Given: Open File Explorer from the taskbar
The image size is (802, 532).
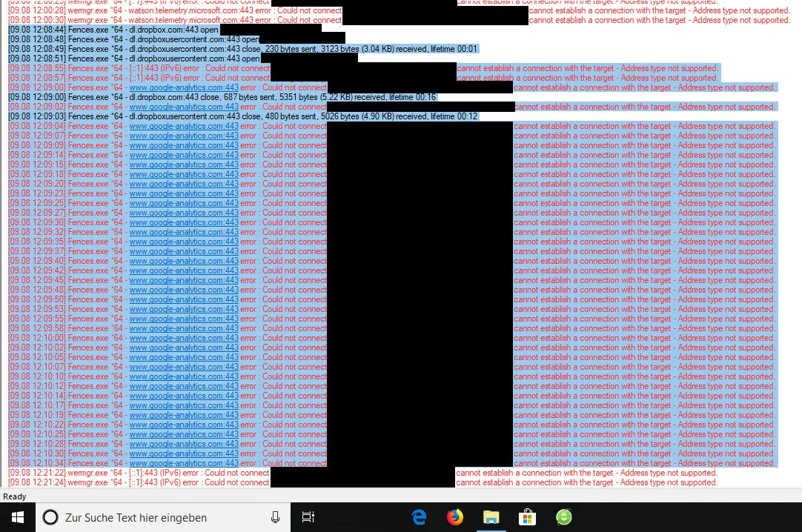Looking at the screenshot, I should tap(491, 517).
